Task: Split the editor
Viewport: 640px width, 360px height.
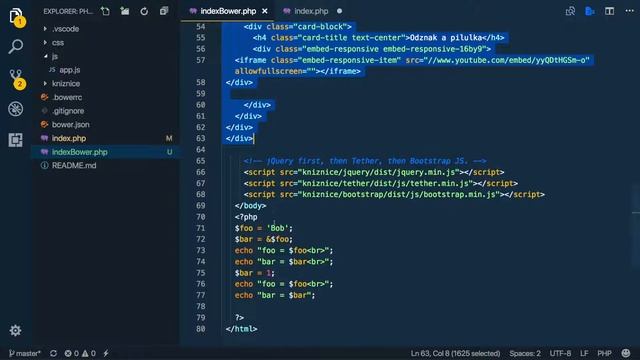Action: (609, 11)
